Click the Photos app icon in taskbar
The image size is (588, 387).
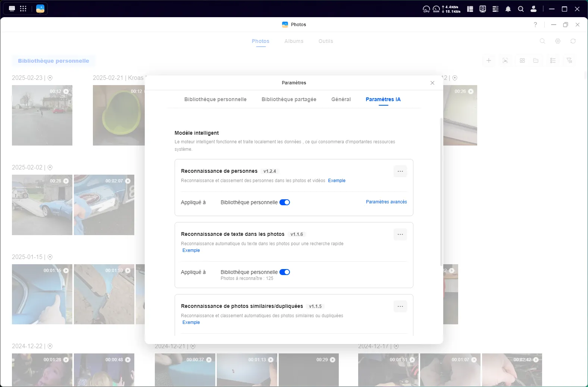(x=40, y=9)
